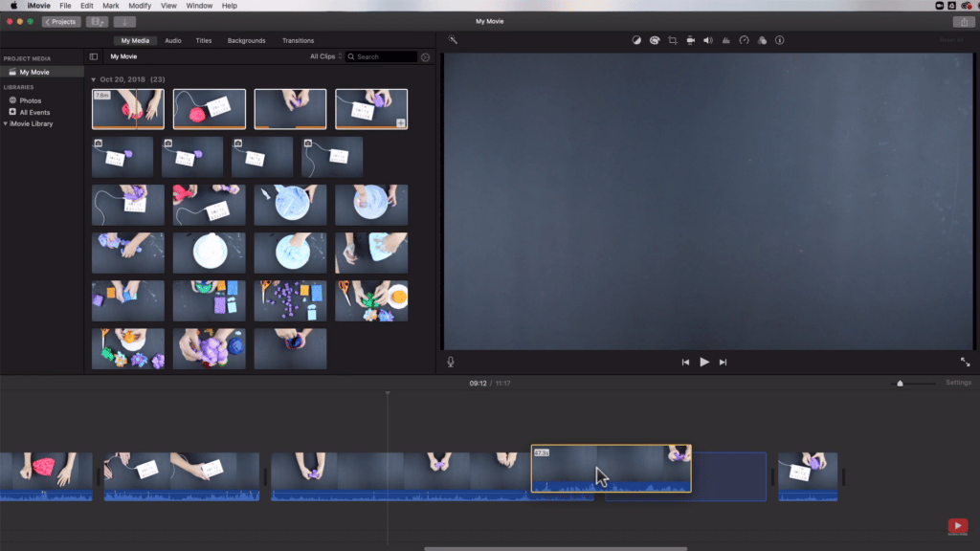Toggle fullscreen playback in the viewer

coord(965,362)
